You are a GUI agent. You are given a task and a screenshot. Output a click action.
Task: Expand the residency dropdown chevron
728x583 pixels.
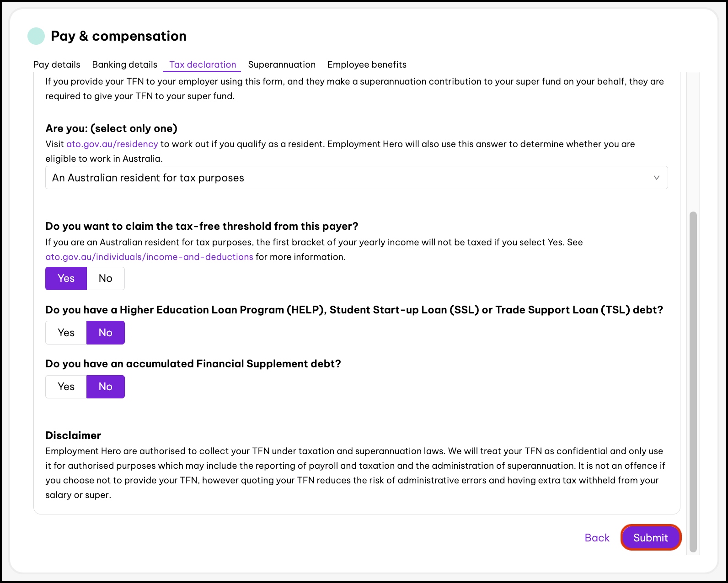click(x=656, y=178)
